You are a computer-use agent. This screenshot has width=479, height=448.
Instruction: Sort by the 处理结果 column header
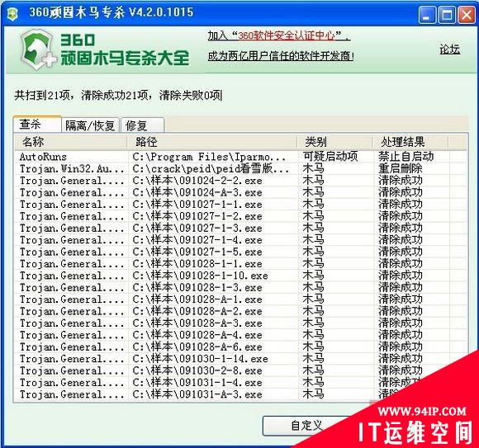point(410,142)
